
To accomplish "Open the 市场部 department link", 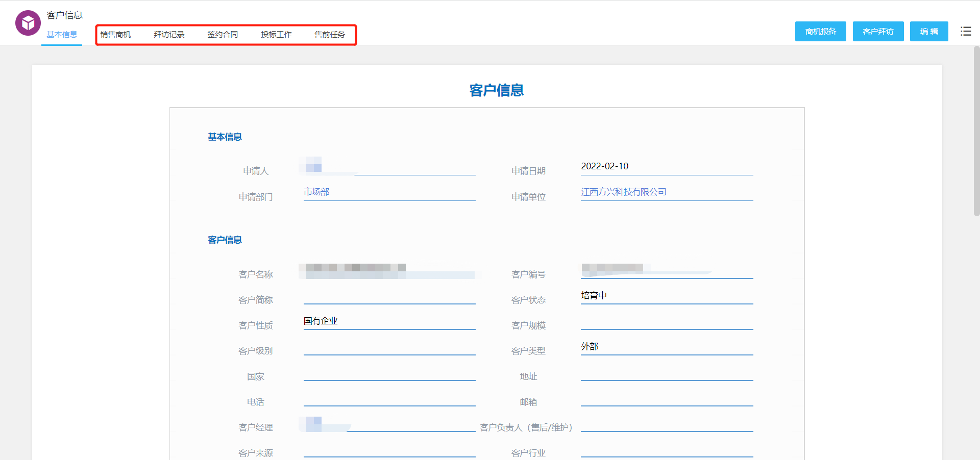I will click(316, 192).
